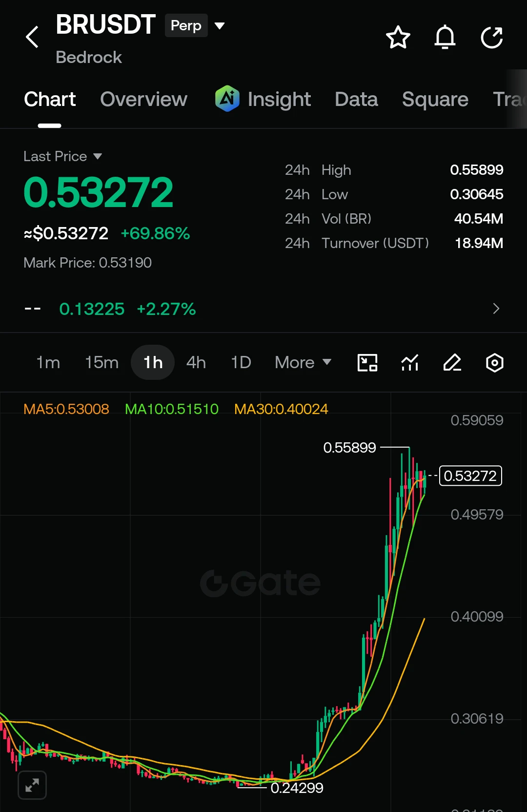This screenshot has height=812, width=527.
Task: Switch to the Overview tab
Action: (x=144, y=99)
